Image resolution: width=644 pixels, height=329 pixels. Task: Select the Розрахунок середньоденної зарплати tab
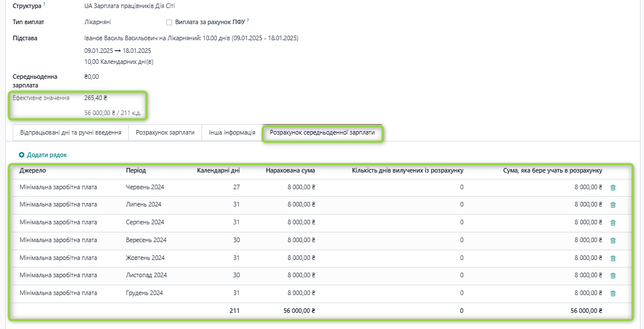click(322, 133)
